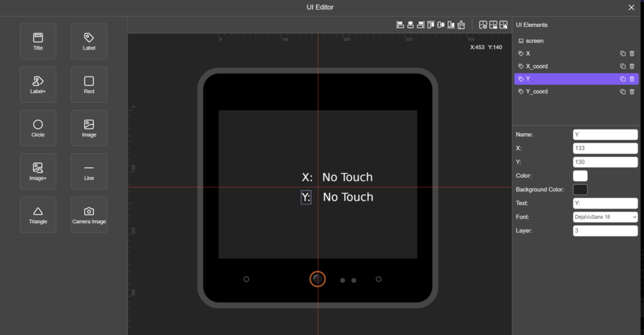644x335 pixels.
Task: Open the Font dropdown showing DejaVuSans 18
Action: (605, 217)
